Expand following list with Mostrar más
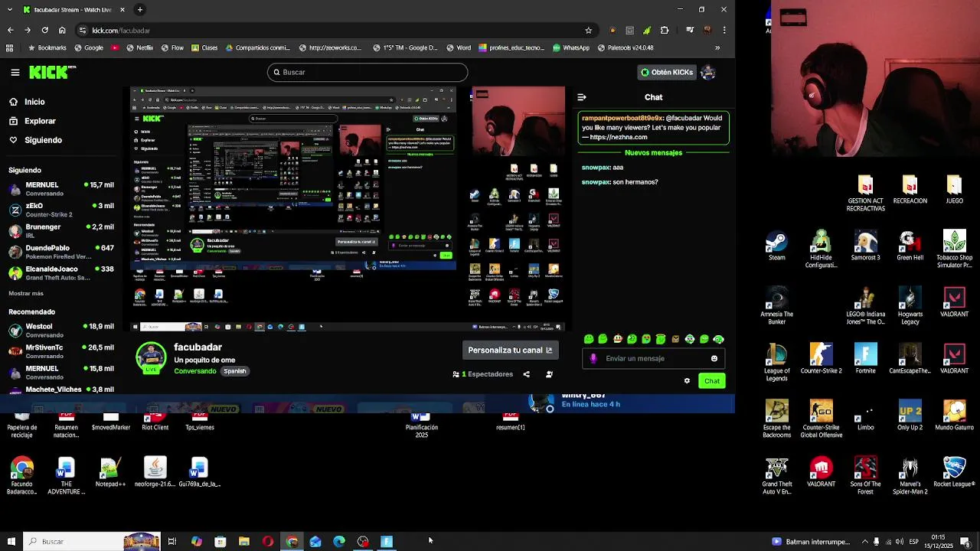This screenshot has height=551, width=980. 26,293
